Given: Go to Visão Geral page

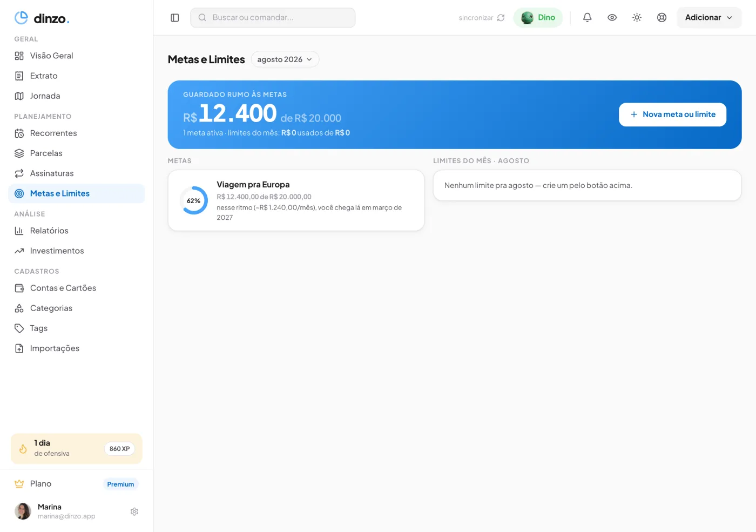Looking at the screenshot, I should pyautogui.click(x=77, y=56).
